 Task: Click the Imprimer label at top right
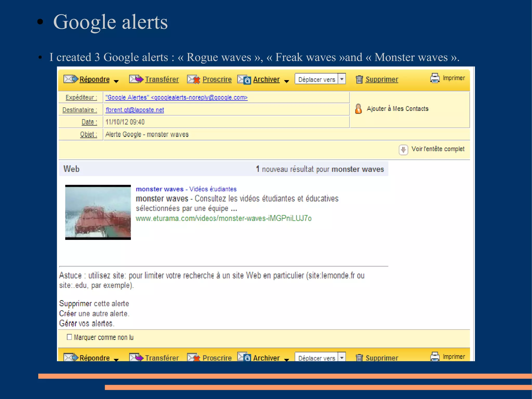pyautogui.click(x=454, y=78)
